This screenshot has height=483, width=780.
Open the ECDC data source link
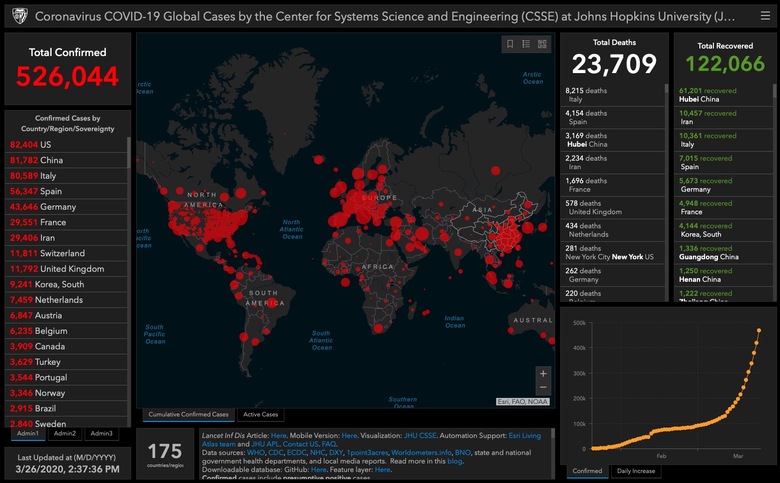pyautogui.click(x=296, y=453)
